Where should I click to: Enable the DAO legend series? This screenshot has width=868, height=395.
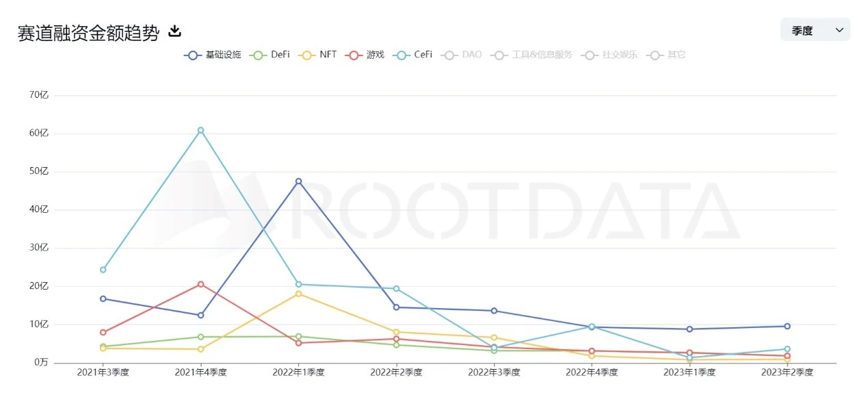tap(462, 55)
